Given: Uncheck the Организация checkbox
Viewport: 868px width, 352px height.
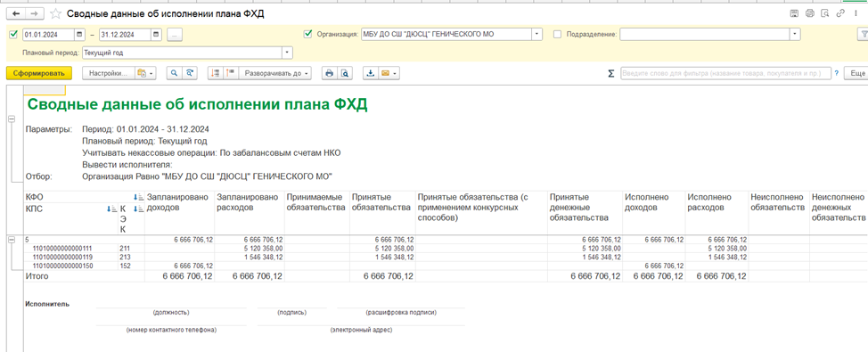Looking at the screenshot, I should [x=308, y=35].
